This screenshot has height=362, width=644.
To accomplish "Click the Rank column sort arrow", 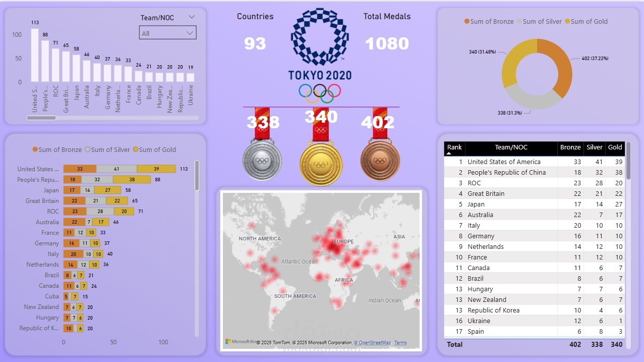I will [x=448, y=153].
